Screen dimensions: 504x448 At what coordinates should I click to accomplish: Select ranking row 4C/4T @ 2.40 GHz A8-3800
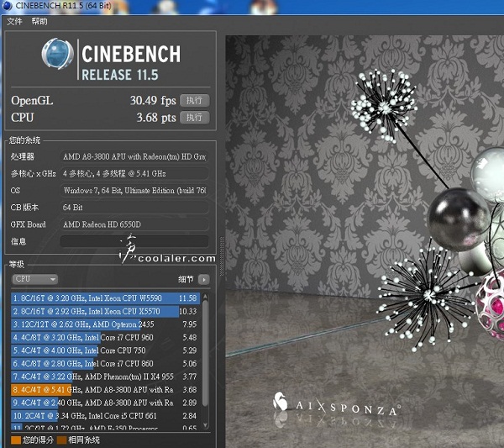pos(105,403)
